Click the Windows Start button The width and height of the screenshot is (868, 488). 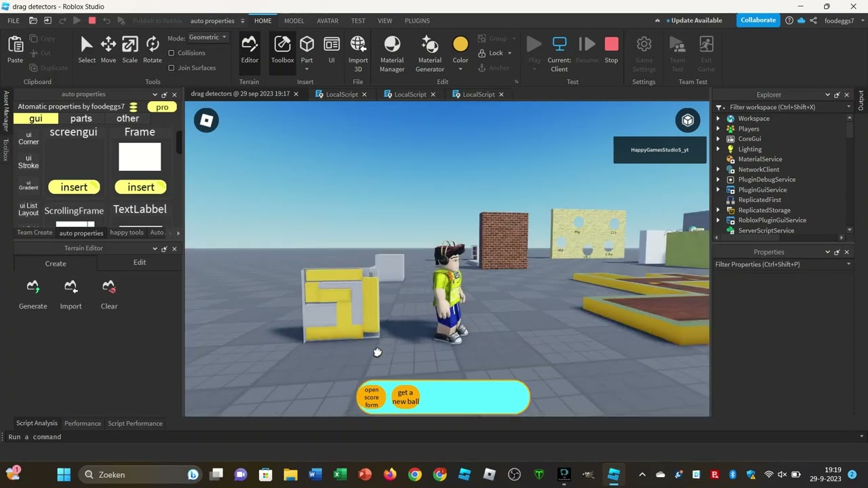(x=64, y=474)
